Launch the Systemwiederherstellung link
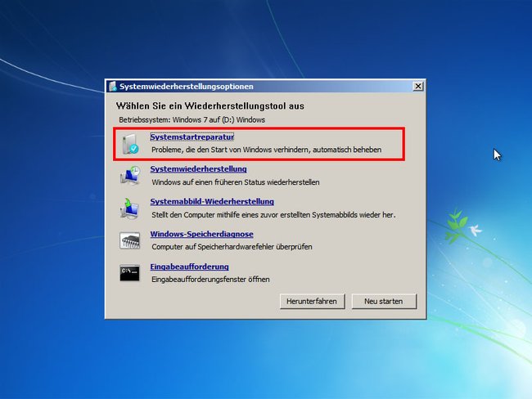 click(x=199, y=168)
